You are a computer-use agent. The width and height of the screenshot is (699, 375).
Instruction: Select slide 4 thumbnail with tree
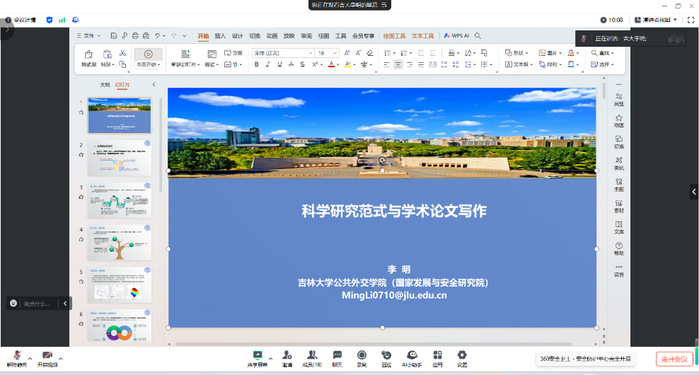(x=119, y=243)
